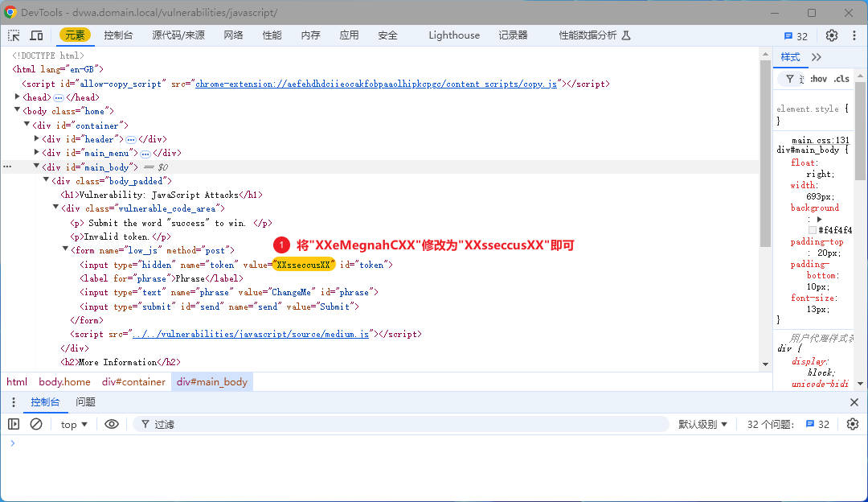Open the 网络 tab

[x=234, y=35]
